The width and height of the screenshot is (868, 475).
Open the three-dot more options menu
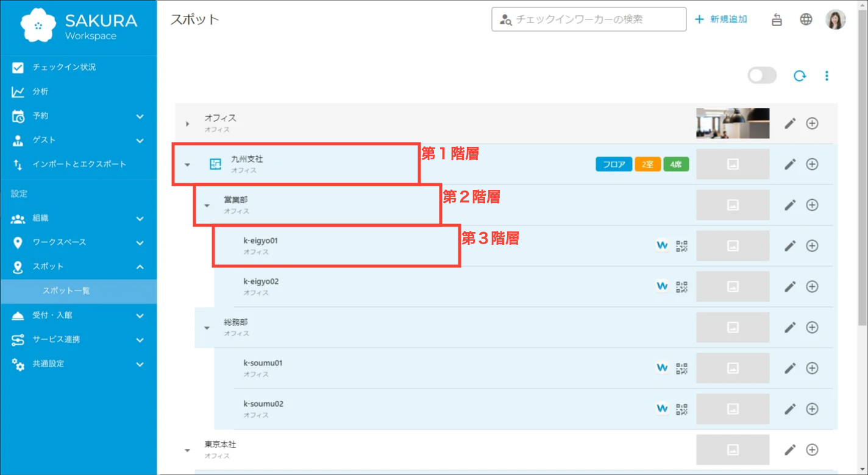pyautogui.click(x=827, y=76)
